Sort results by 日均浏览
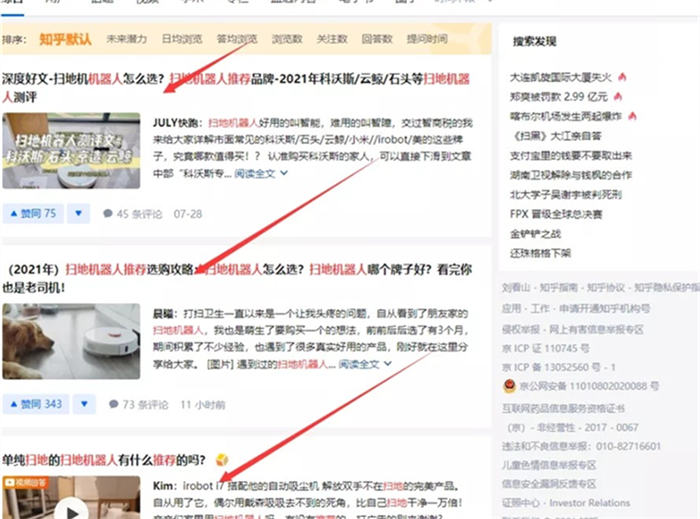 coord(182,40)
